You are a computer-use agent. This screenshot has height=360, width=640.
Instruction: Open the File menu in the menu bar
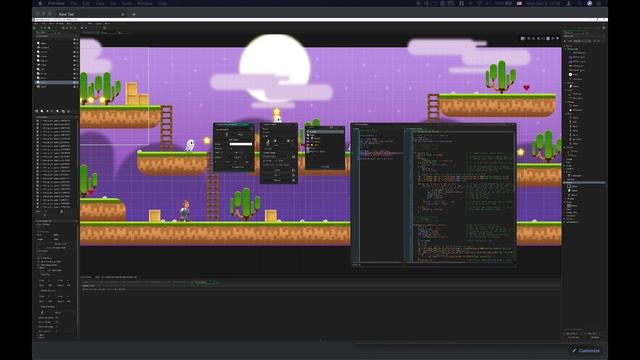click(73, 3)
